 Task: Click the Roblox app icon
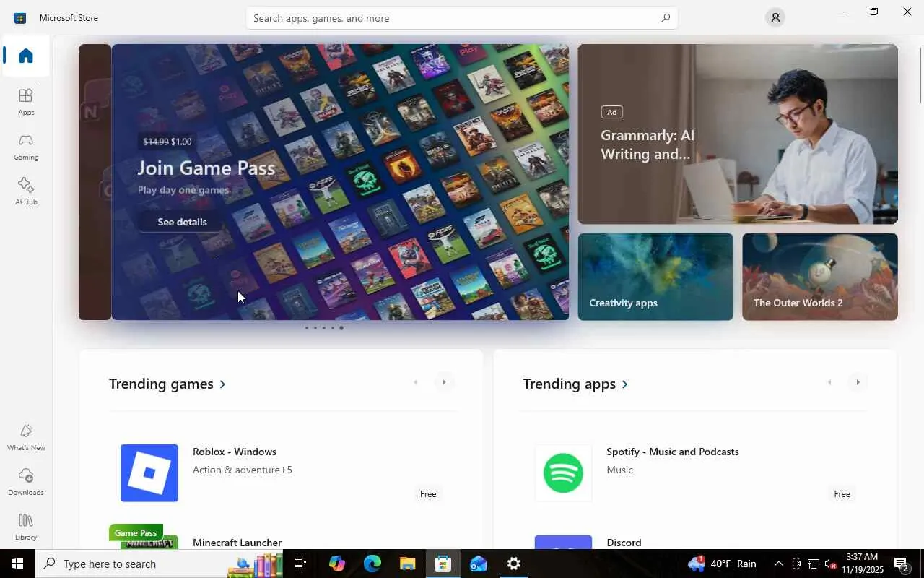click(149, 473)
